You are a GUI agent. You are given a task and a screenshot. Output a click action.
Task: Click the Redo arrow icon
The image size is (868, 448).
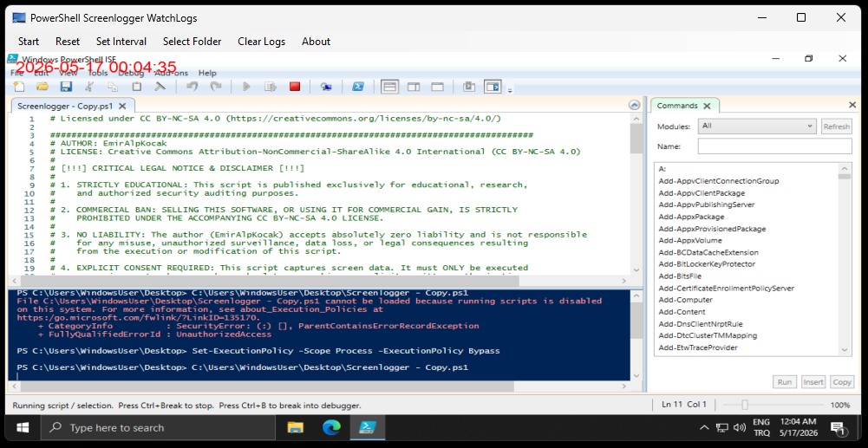click(x=217, y=87)
